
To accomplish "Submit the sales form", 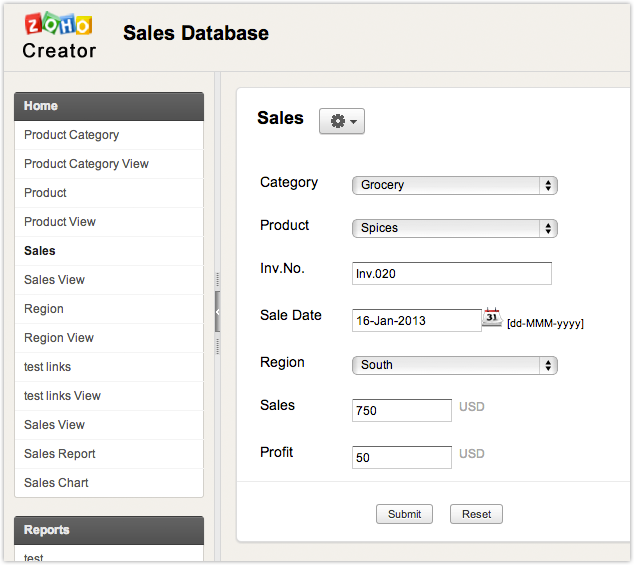I will [x=404, y=514].
